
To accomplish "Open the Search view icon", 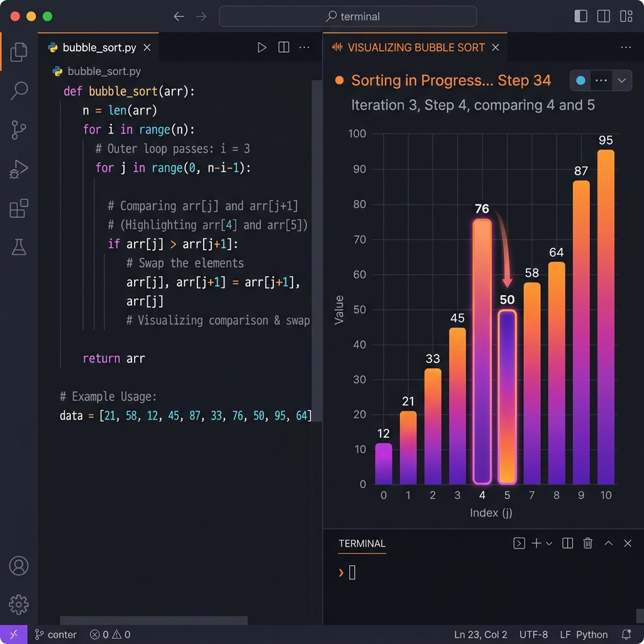I will [x=19, y=91].
